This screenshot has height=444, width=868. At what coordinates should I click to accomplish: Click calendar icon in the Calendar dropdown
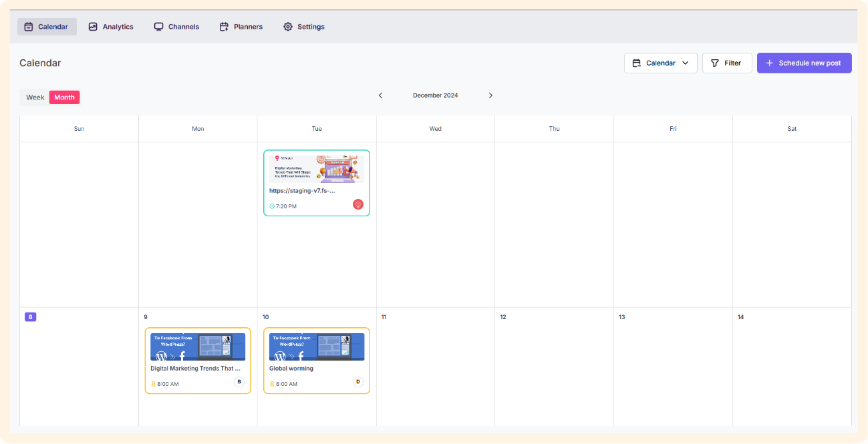click(x=637, y=63)
